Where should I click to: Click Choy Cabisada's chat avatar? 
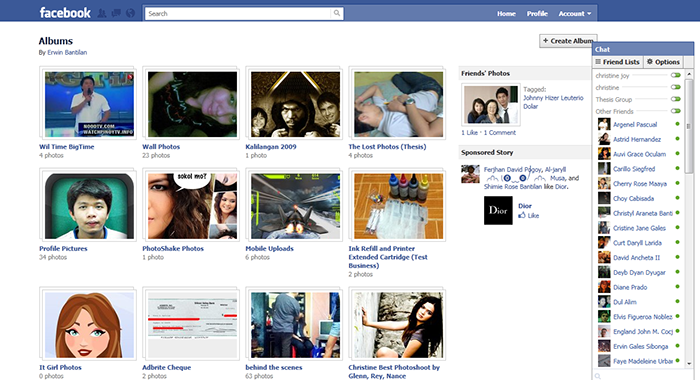point(604,198)
